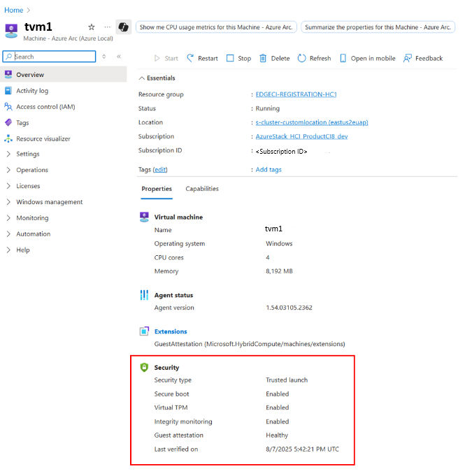
Task: Open EDGECI-REGISTRATION-HC1 resource group link
Action: pos(296,94)
